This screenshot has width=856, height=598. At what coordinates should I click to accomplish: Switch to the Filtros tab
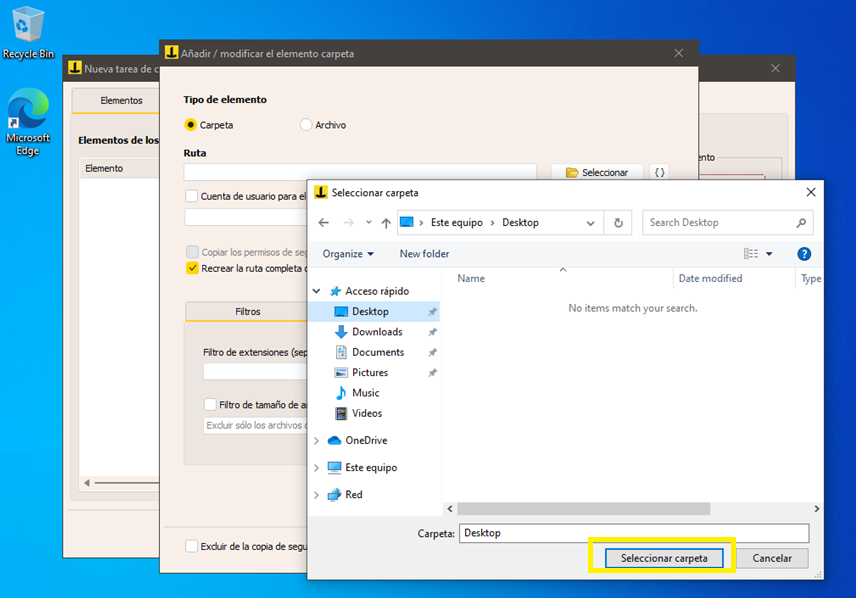click(247, 312)
